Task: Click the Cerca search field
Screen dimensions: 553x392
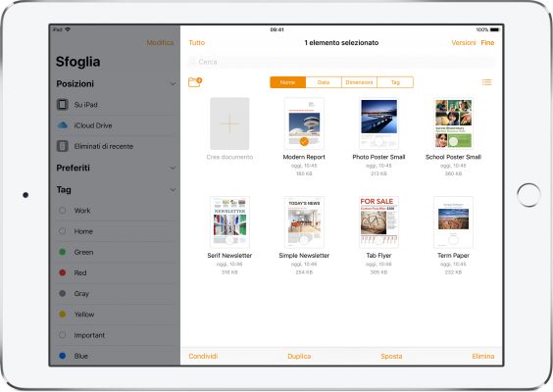Action: pos(341,62)
